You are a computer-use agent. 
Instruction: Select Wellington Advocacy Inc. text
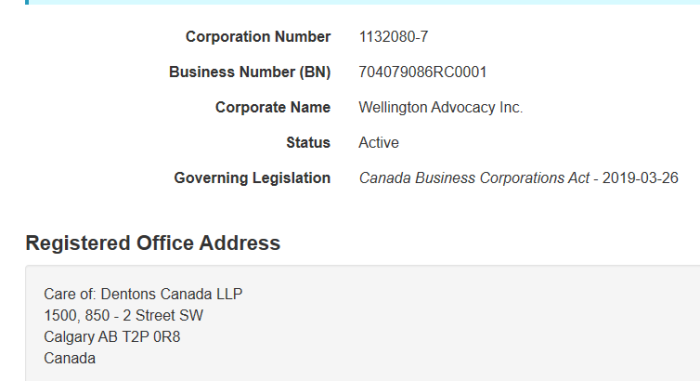[441, 107]
